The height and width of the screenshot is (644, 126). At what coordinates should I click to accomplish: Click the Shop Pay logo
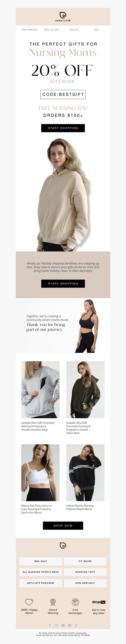[99, 602]
